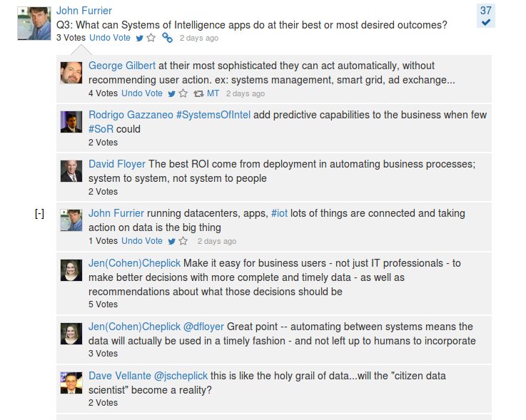
Task: Tweet George Gilbert's reply via bird icon
Action: (x=171, y=93)
